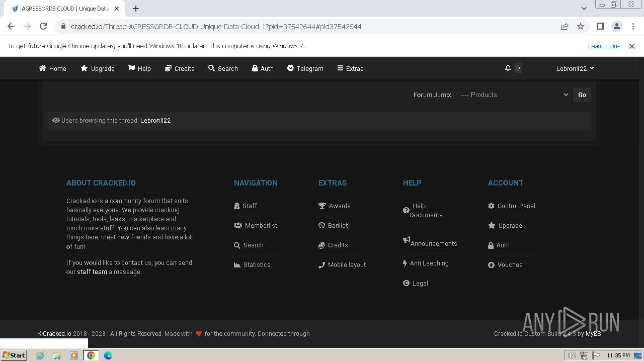Image resolution: width=644 pixels, height=362 pixels.
Task: Expand the Extras menu
Action: pyautogui.click(x=350, y=68)
